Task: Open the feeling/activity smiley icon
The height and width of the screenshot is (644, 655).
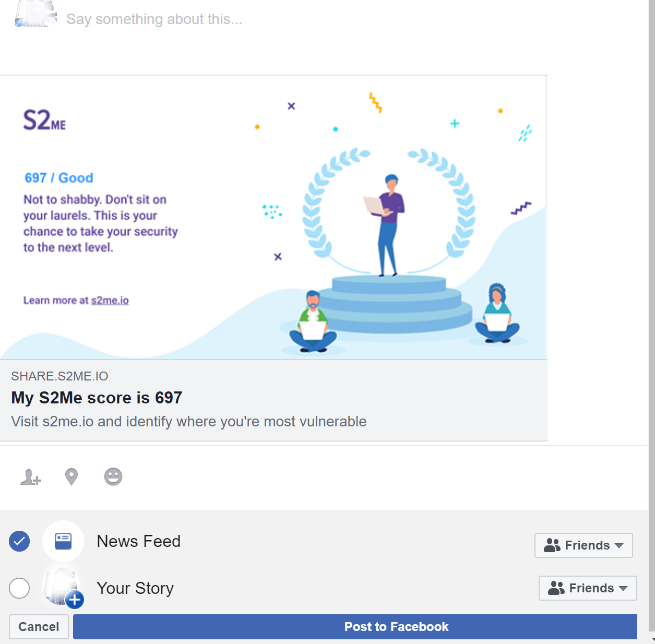Action: (x=113, y=477)
